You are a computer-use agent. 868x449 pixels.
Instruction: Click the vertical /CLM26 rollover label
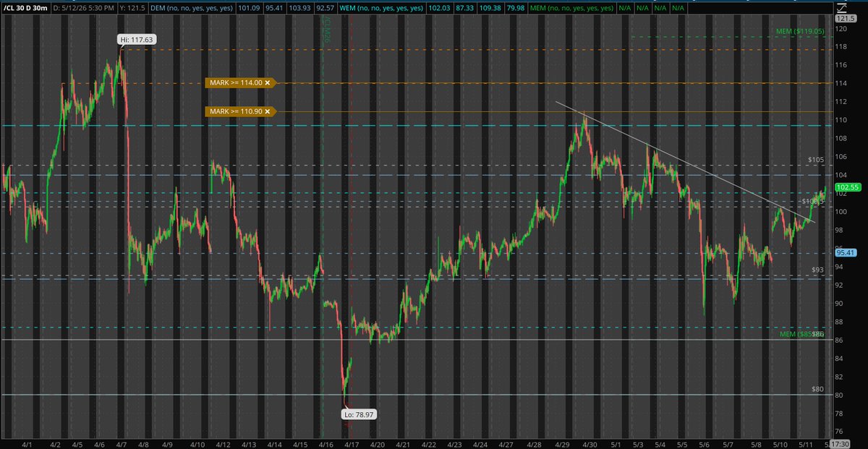pyautogui.click(x=328, y=30)
